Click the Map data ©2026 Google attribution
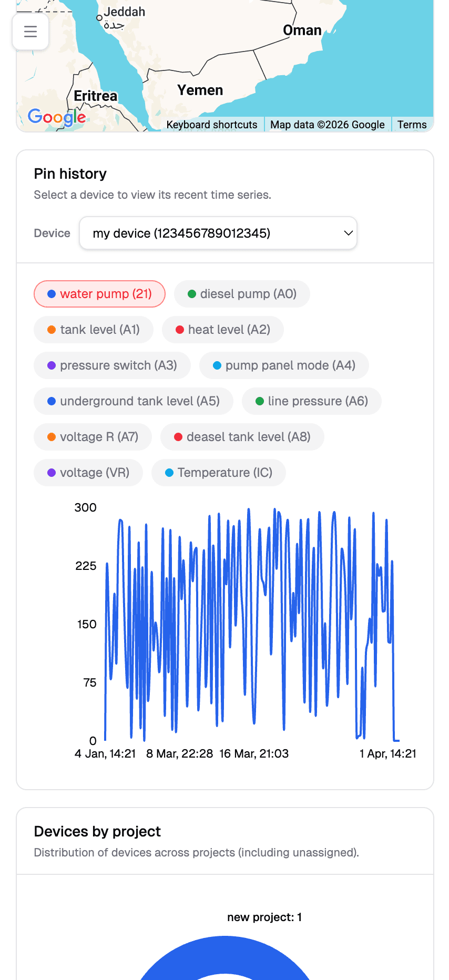This screenshot has width=449, height=980. (x=327, y=125)
